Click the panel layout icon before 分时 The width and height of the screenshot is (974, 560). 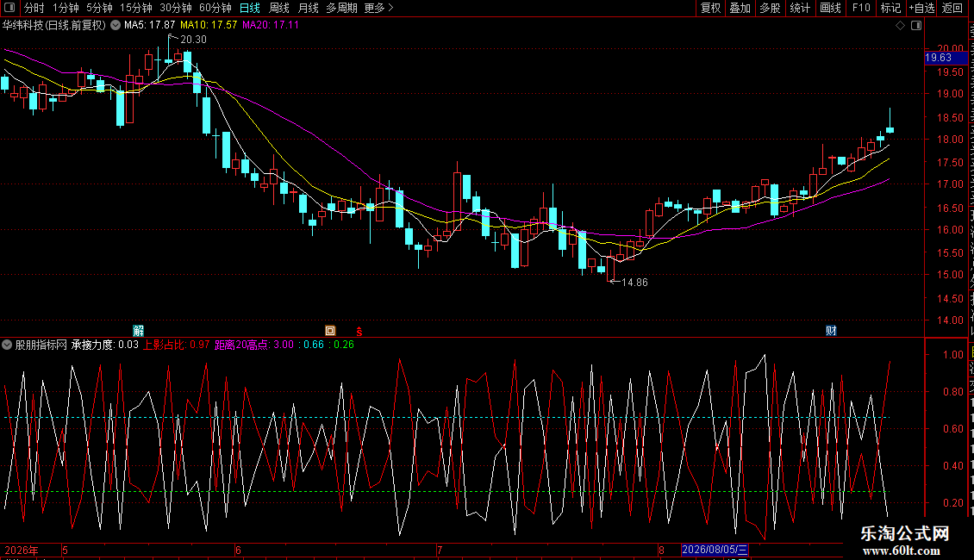pyautogui.click(x=9, y=8)
